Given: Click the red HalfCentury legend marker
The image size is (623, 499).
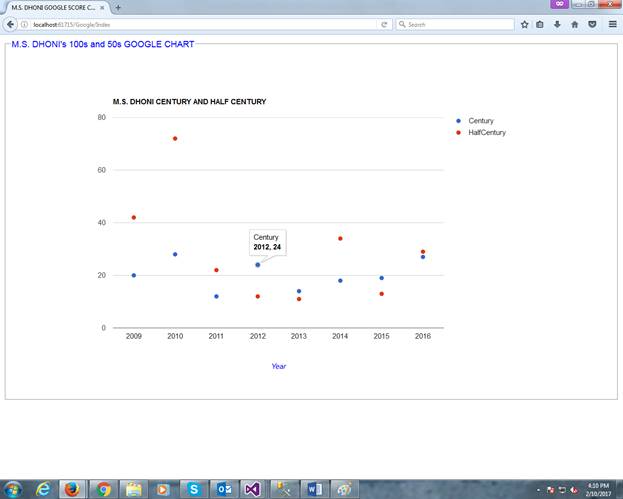Looking at the screenshot, I should tap(459, 133).
